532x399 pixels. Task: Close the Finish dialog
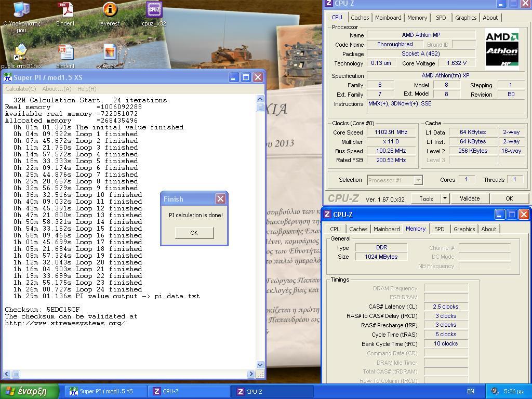(x=220, y=199)
